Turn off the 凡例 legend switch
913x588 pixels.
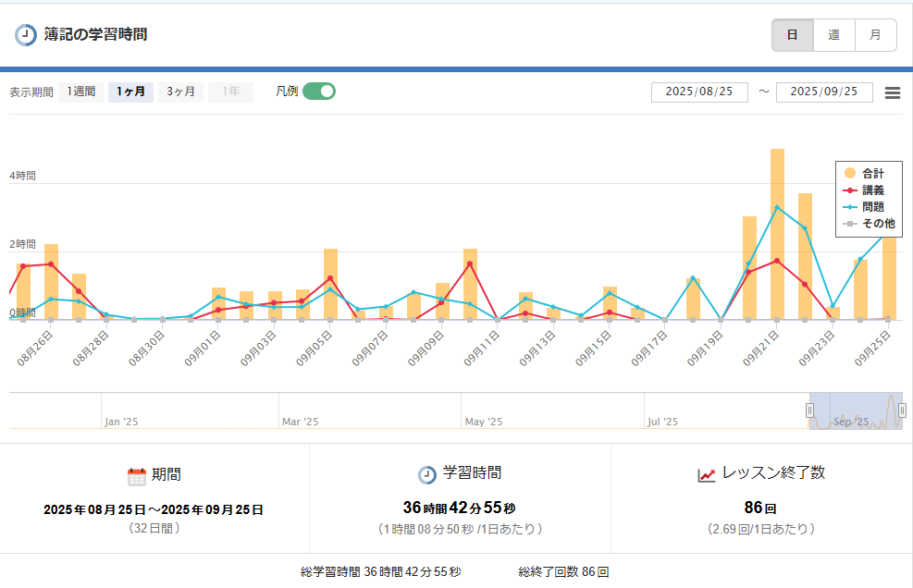(x=319, y=92)
